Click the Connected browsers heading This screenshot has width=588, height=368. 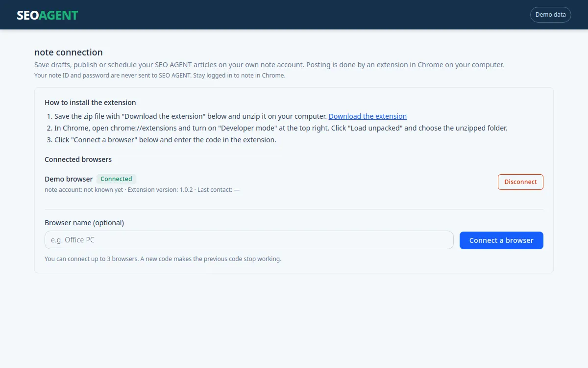coord(78,159)
